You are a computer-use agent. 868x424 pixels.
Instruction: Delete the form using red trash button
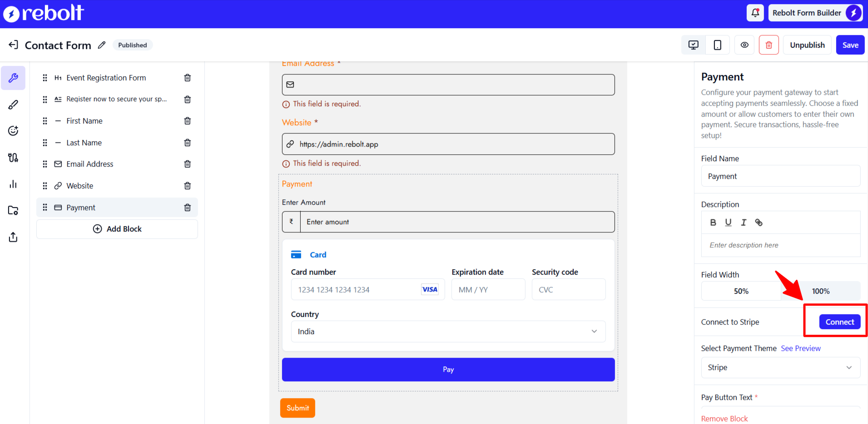pos(769,45)
